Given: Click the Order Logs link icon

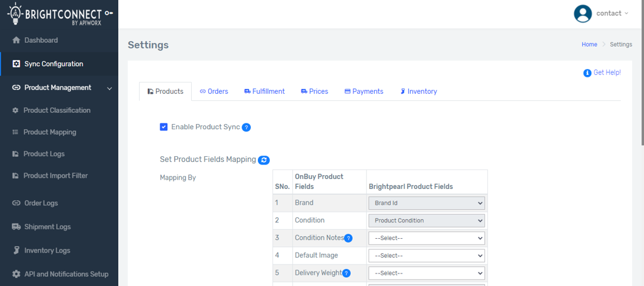Looking at the screenshot, I should click(16, 203).
